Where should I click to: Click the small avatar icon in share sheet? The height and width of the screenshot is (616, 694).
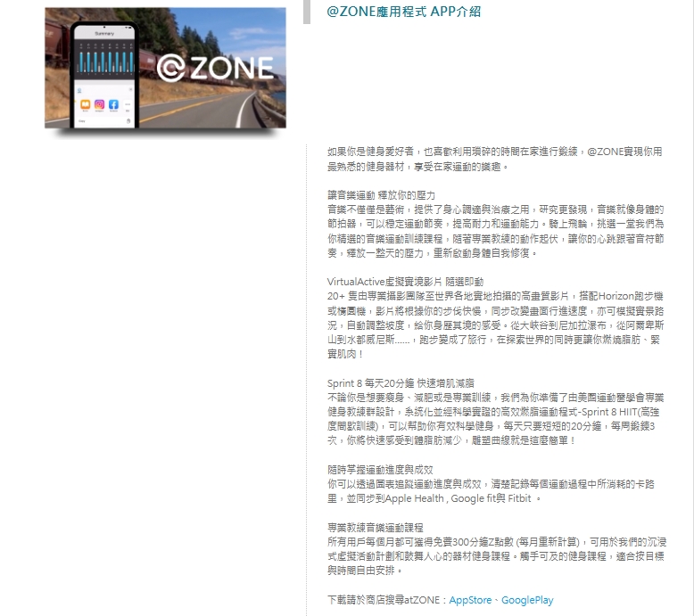[81, 89]
